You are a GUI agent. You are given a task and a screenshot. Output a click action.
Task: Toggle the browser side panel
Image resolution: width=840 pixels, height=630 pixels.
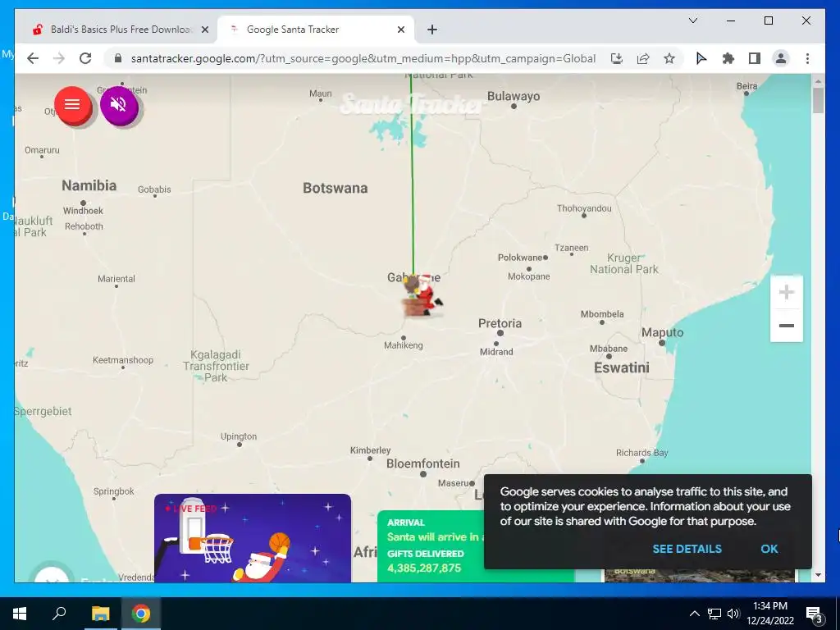[755, 58]
